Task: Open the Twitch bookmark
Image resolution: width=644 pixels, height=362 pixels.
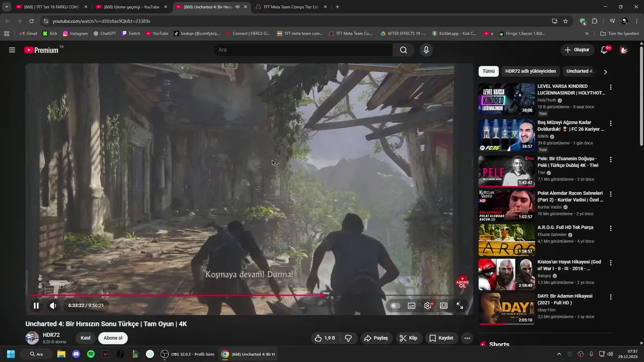Action: [x=131, y=34]
